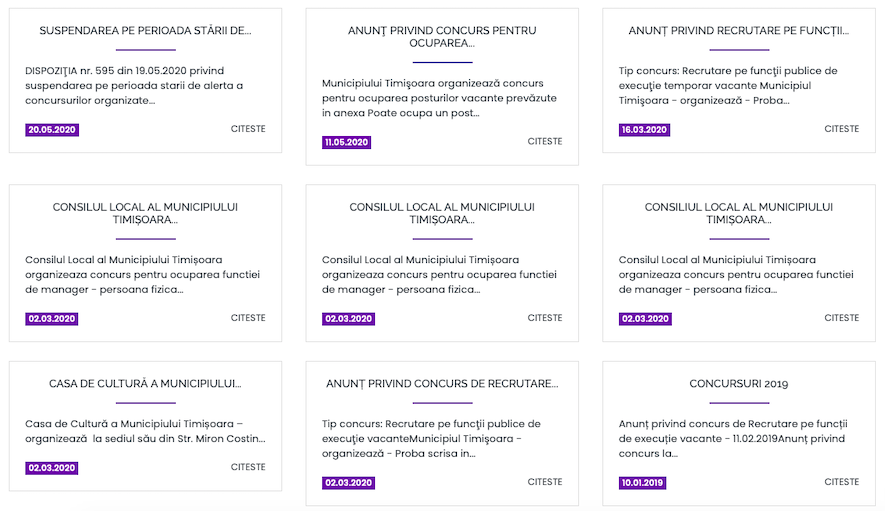The width and height of the screenshot is (885, 511).
Task: Click CITESTE on the 16.03.2020 card
Action: coord(841,129)
